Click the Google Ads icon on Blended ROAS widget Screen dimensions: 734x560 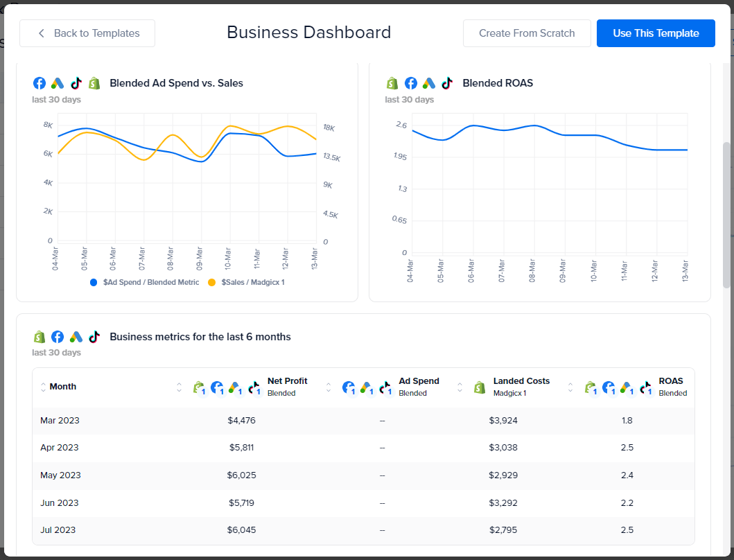pyautogui.click(x=428, y=82)
